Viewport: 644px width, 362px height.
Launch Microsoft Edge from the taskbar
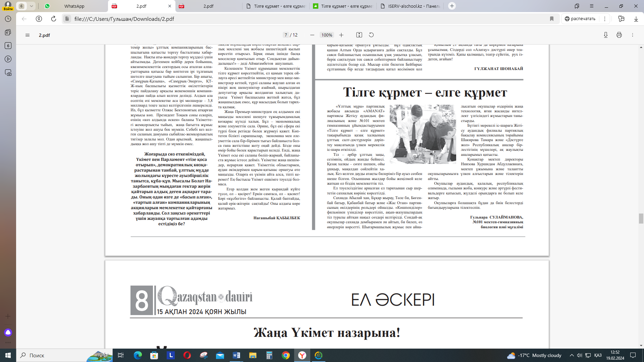138,355
